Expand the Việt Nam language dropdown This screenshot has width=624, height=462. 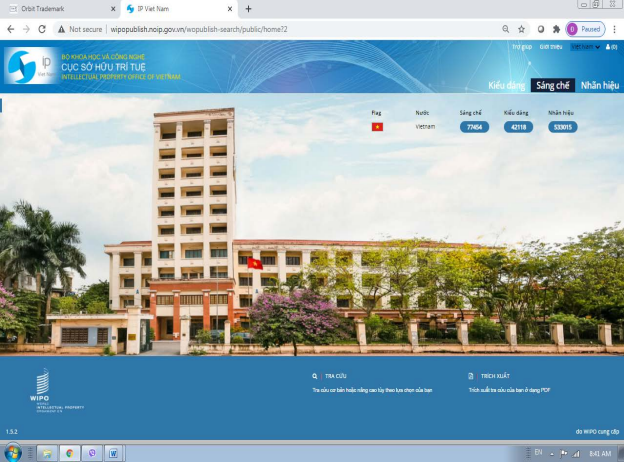(584, 47)
